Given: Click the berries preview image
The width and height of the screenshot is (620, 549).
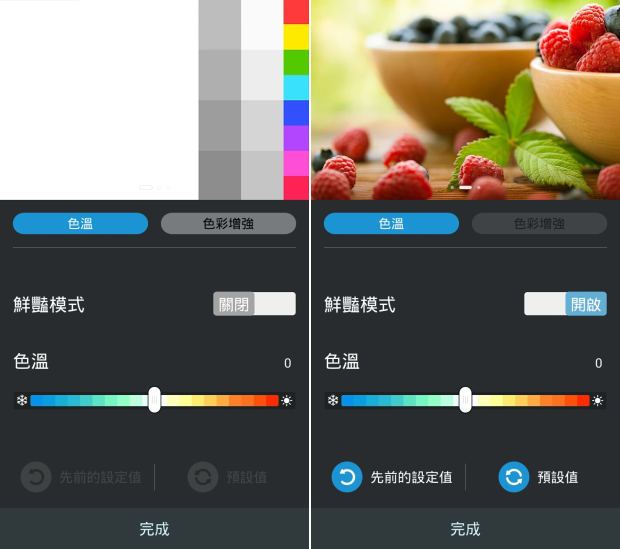Looking at the screenshot, I should point(465,100).
